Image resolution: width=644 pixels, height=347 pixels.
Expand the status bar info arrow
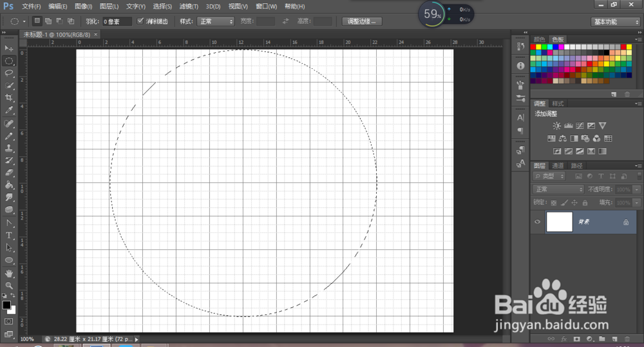click(137, 339)
